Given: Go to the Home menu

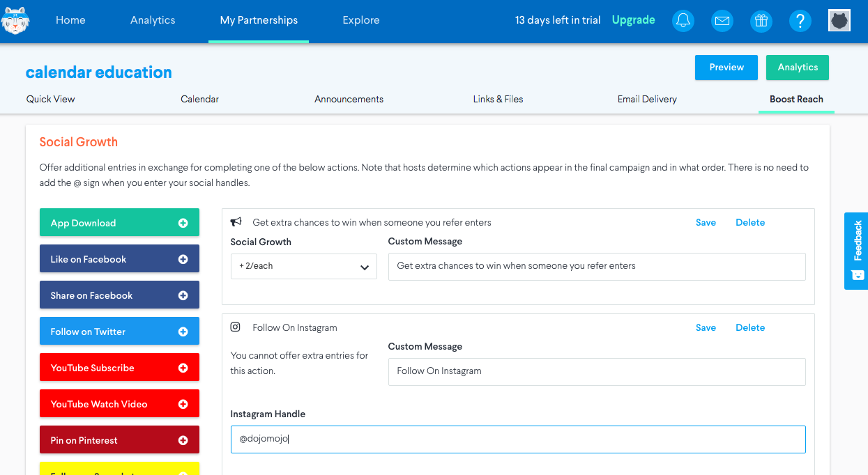Looking at the screenshot, I should [70, 20].
